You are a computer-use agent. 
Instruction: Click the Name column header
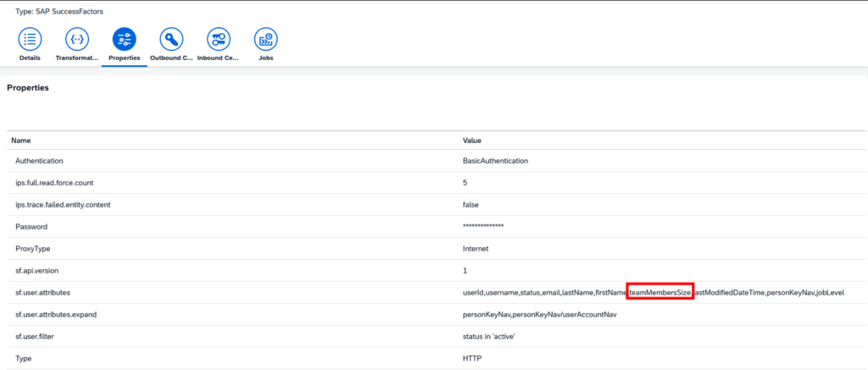(21, 140)
